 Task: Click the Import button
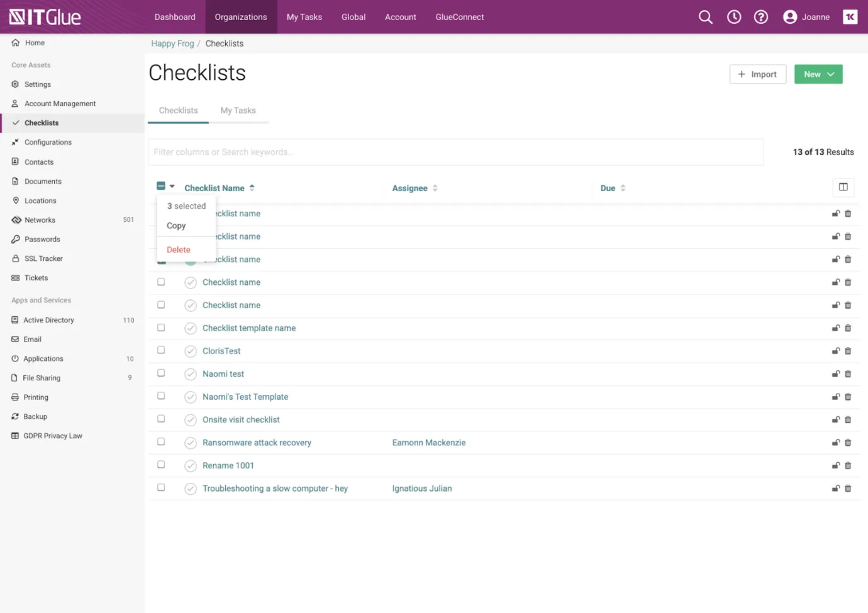[757, 74]
